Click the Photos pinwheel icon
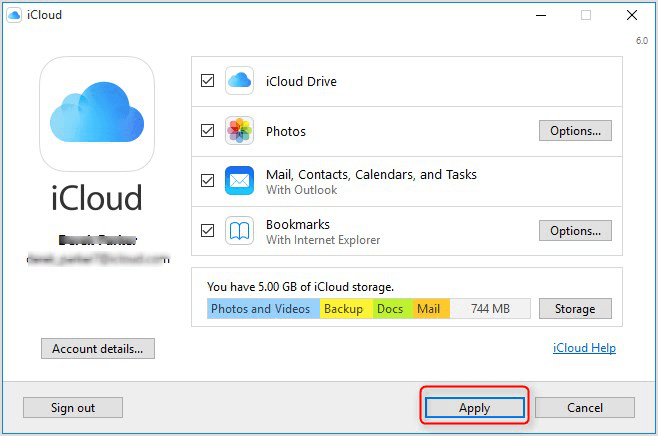This screenshot has height=436, width=658. coord(239,131)
